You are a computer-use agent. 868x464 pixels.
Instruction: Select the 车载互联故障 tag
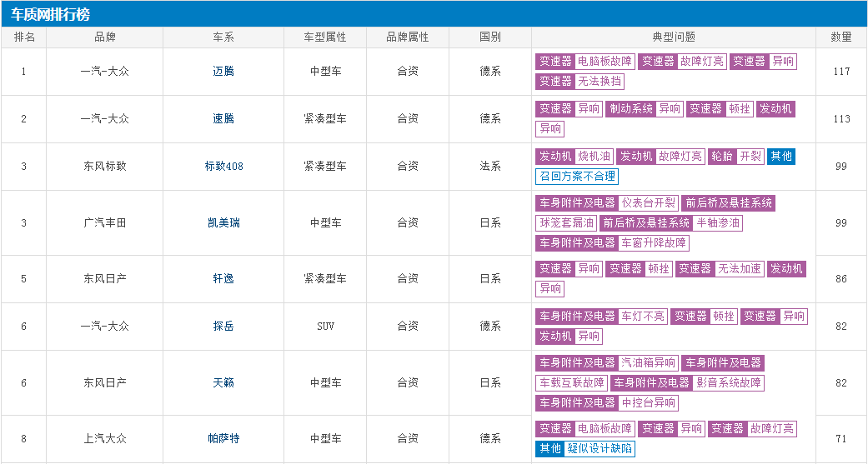pyautogui.click(x=571, y=383)
